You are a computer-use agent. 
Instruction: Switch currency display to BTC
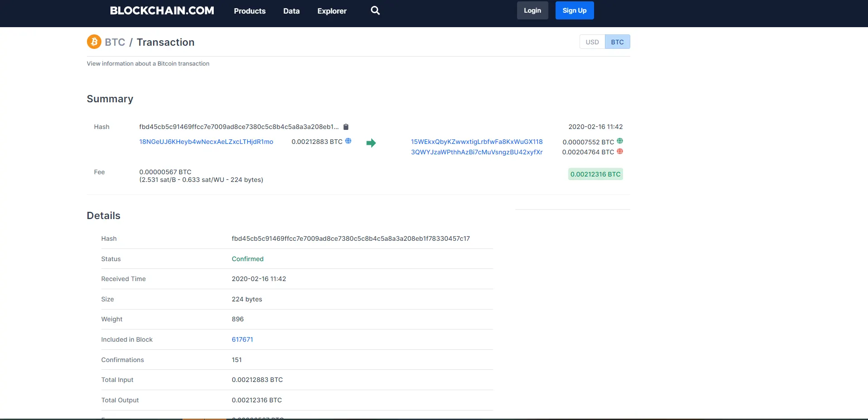[x=617, y=42]
